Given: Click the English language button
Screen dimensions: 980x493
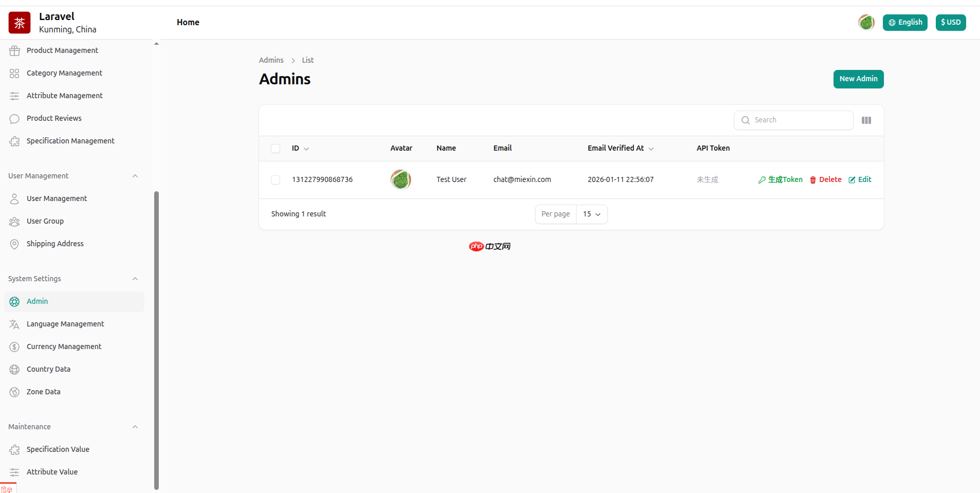Looking at the screenshot, I should pos(904,23).
